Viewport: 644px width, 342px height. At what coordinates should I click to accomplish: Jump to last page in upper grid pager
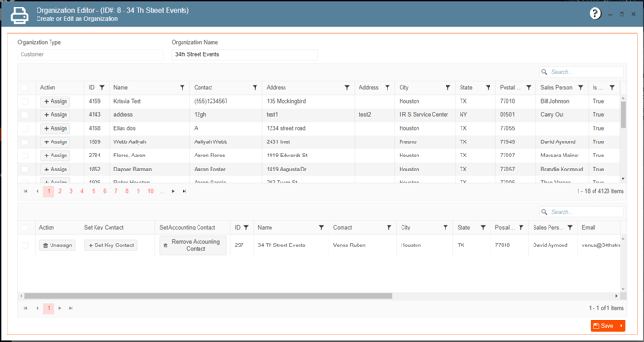184,191
